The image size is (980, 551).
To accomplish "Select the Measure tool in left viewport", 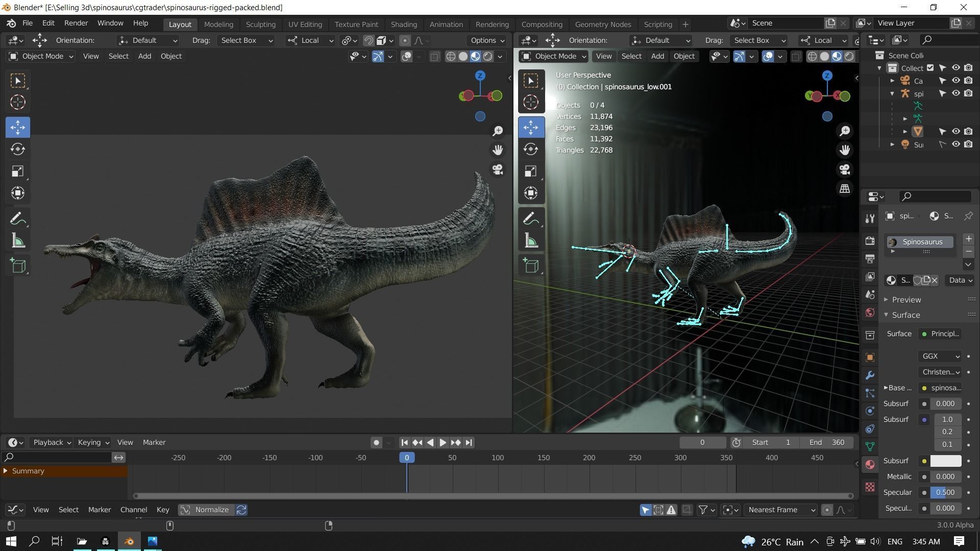I will [18, 241].
